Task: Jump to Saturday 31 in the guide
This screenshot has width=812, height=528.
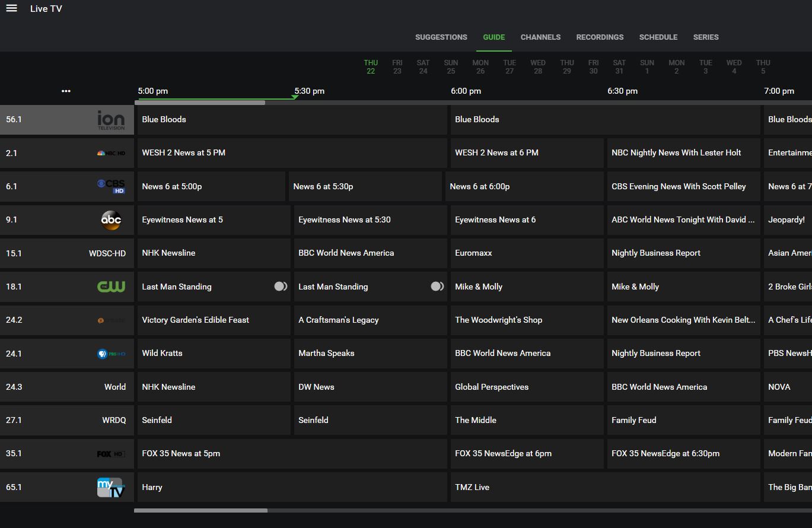Action: (619, 66)
